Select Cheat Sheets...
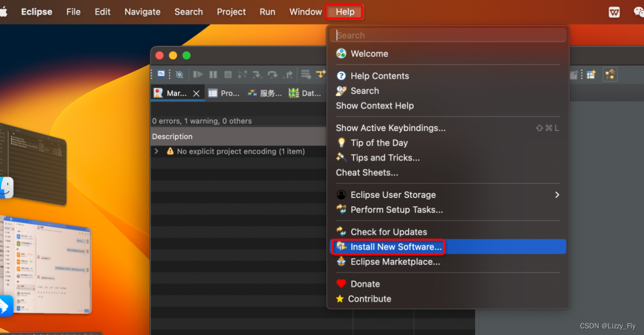 click(x=448, y=172)
